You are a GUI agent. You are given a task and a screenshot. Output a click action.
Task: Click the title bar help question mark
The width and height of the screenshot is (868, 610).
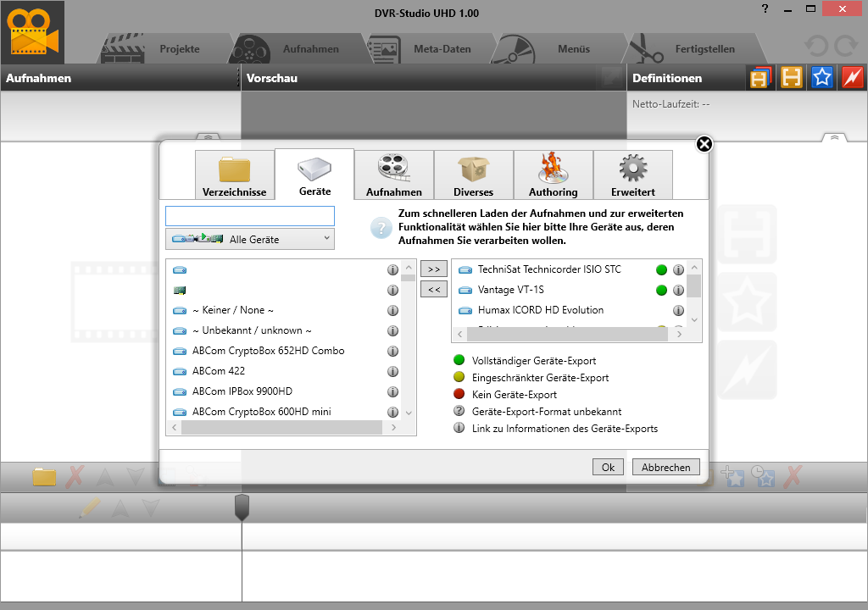pyautogui.click(x=765, y=8)
